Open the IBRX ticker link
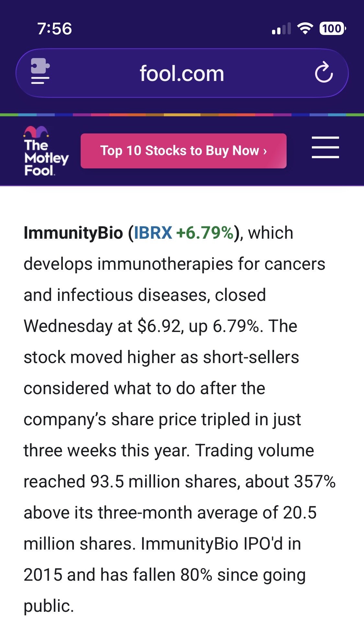 click(153, 233)
